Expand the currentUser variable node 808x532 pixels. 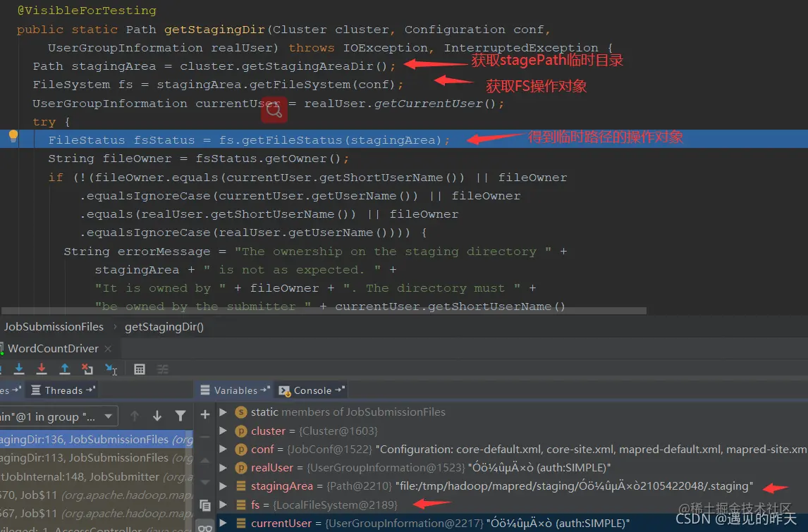tap(223, 524)
